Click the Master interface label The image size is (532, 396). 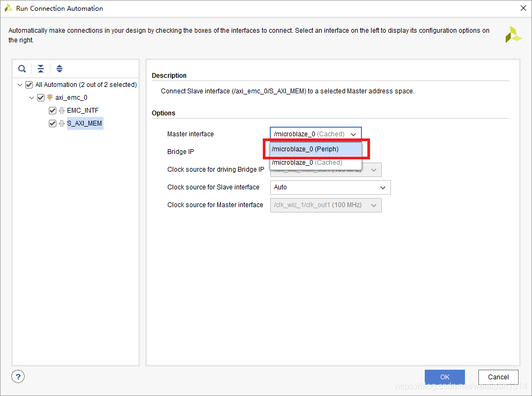pos(190,134)
